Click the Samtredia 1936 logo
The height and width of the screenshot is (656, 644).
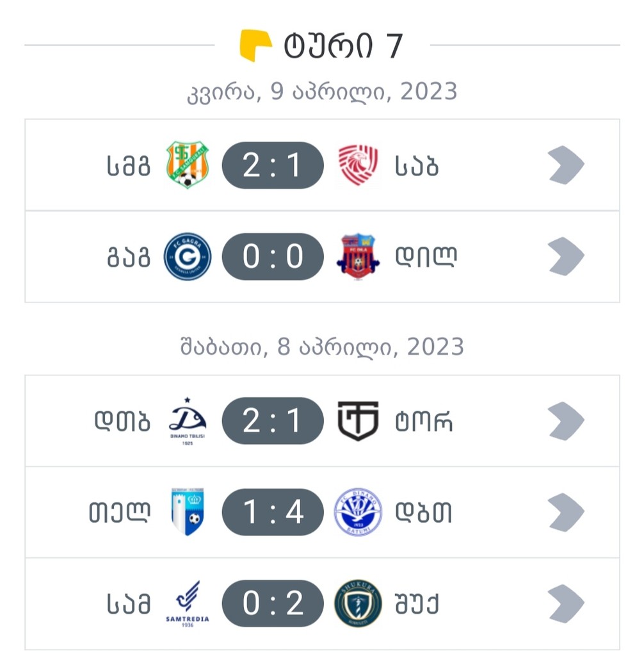[188, 603]
